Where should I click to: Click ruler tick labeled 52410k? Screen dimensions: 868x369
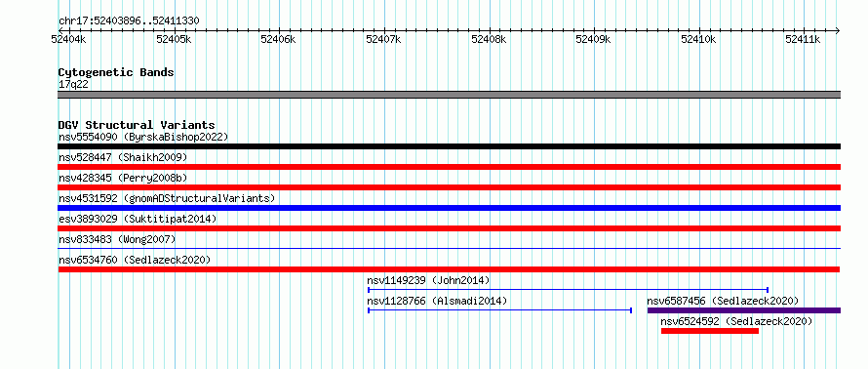(698, 39)
